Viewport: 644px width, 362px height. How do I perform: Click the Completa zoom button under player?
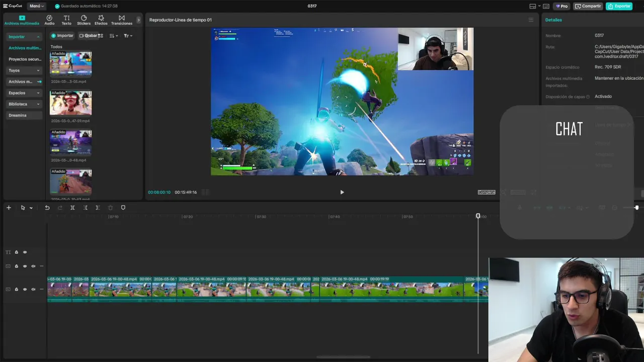pos(487,192)
